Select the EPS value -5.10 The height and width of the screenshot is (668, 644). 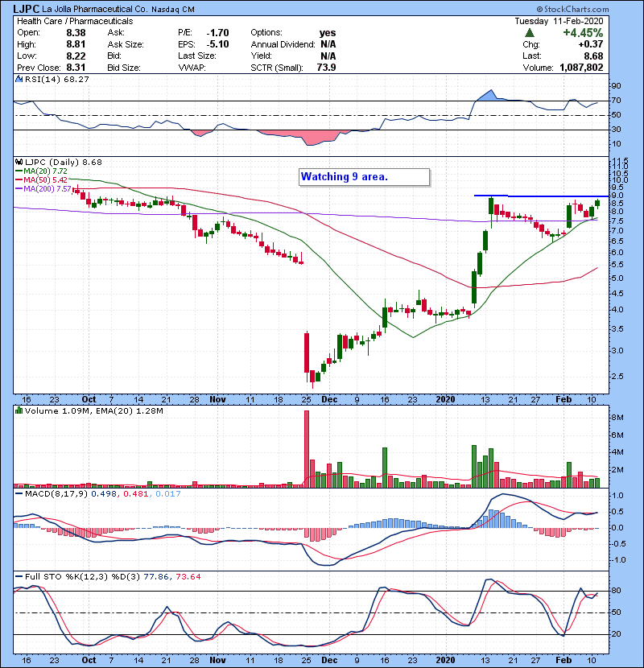pos(218,44)
